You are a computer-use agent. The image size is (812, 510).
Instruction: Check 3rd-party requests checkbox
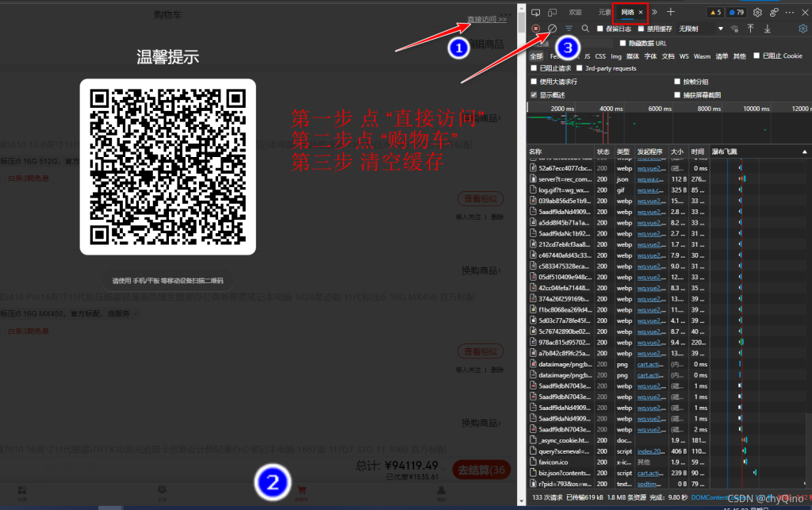click(580, 68)
